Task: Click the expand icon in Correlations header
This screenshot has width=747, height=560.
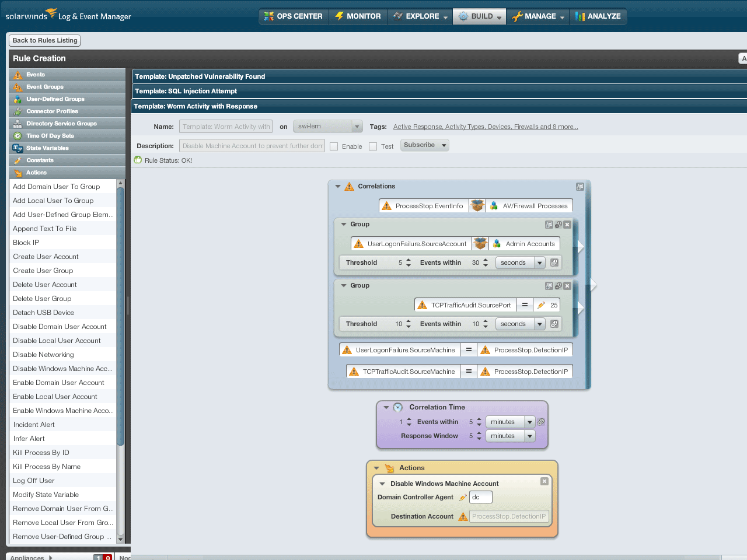Action: [580, 187]
